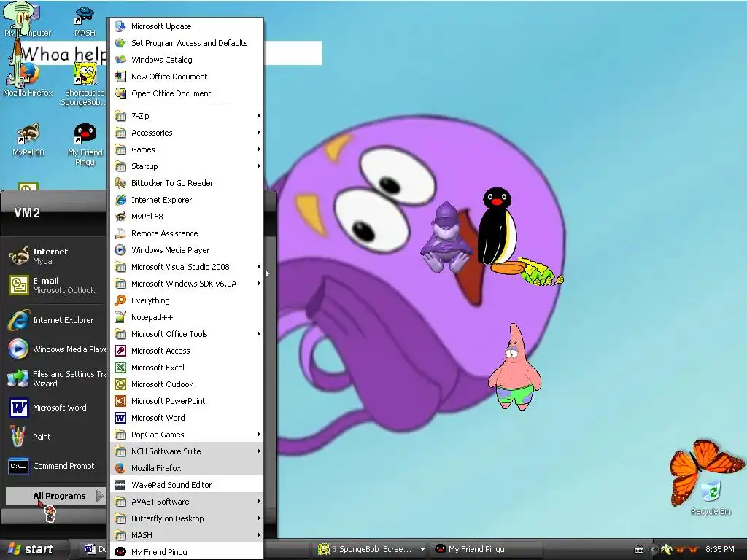Image resolution: width=747 pixels, height=560 pixels.
Task: Open Microsoft Word in All Programs list
Action: tap(187, 418)
